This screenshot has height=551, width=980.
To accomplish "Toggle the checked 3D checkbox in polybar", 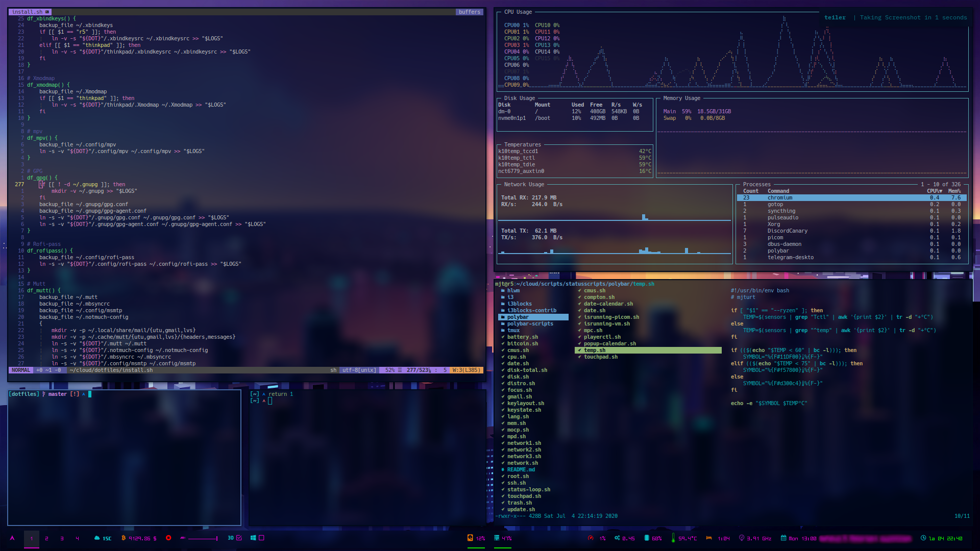I will [x=239, y=538].
